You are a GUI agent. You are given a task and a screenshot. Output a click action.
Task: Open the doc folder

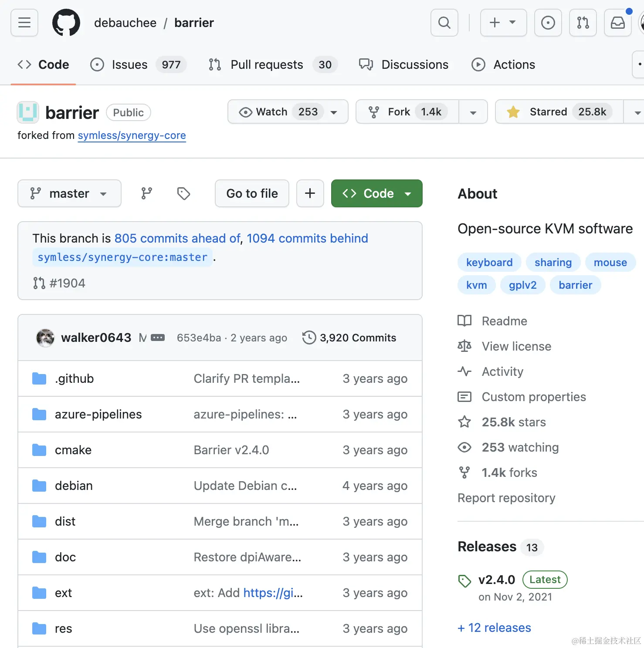click(x=65, y=557)
